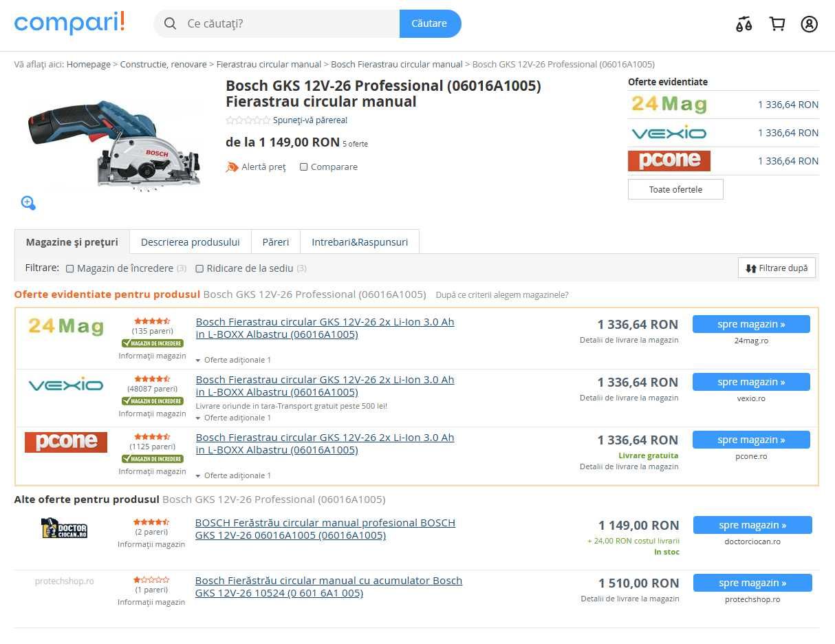The height and width of the screenshot is (644, 835).
Task: Click the doctorciocan.ro star rating
Action: tap(151, 522)
